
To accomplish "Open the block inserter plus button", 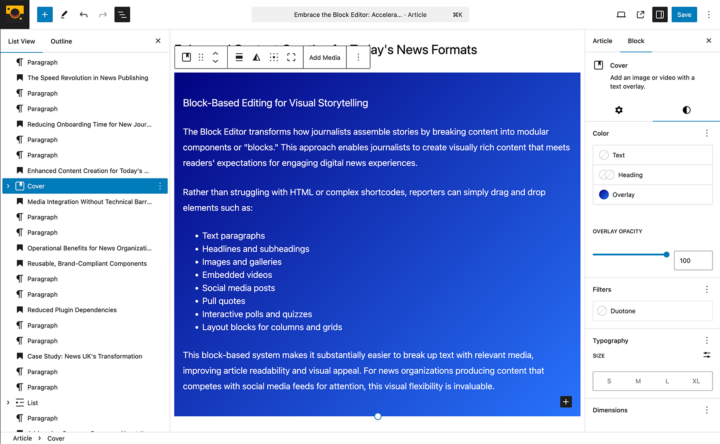I will point(45,15).
